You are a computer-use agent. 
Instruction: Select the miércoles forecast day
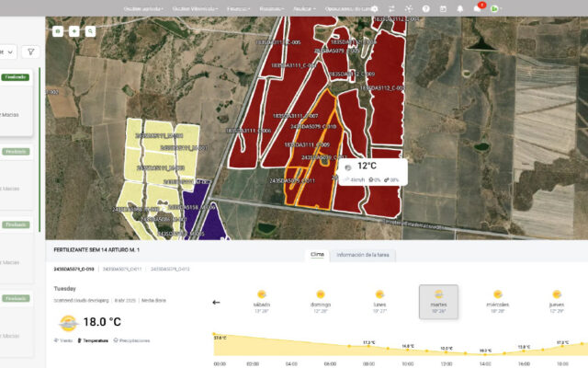click(x=498, y=302)
